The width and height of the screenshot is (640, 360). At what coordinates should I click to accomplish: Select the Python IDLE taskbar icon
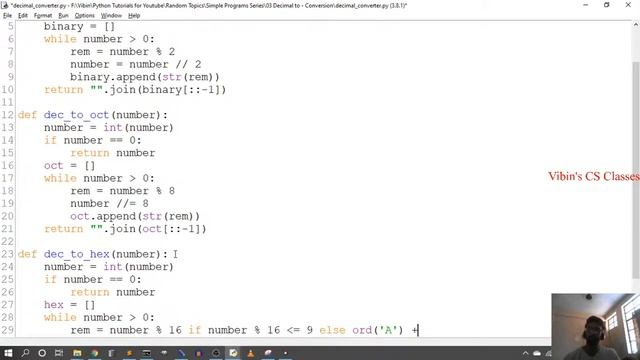coord(233,353)
